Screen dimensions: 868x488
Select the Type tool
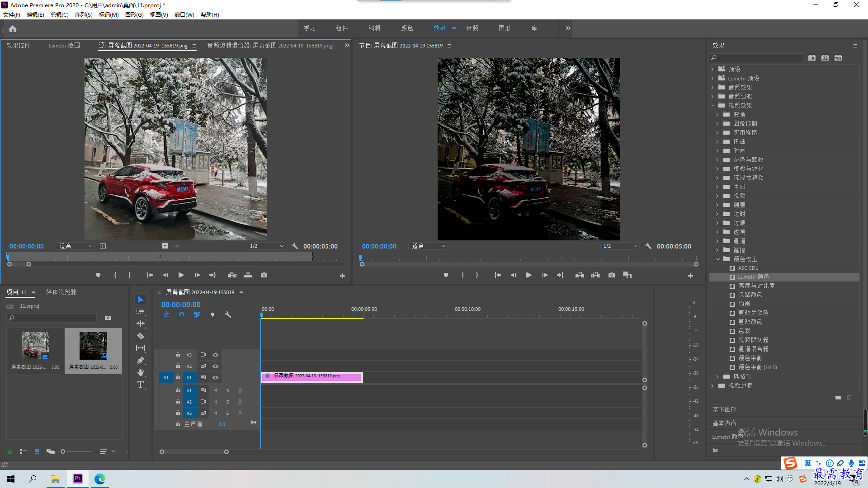141,385
